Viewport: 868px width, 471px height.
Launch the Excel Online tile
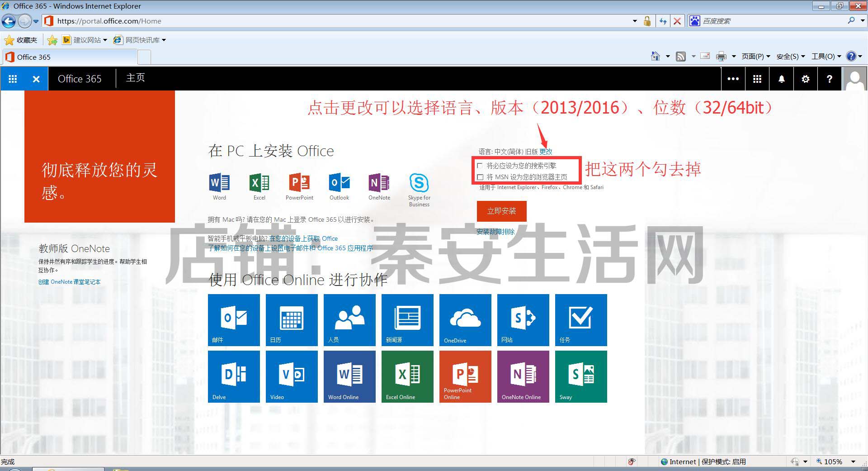(407, 376)
